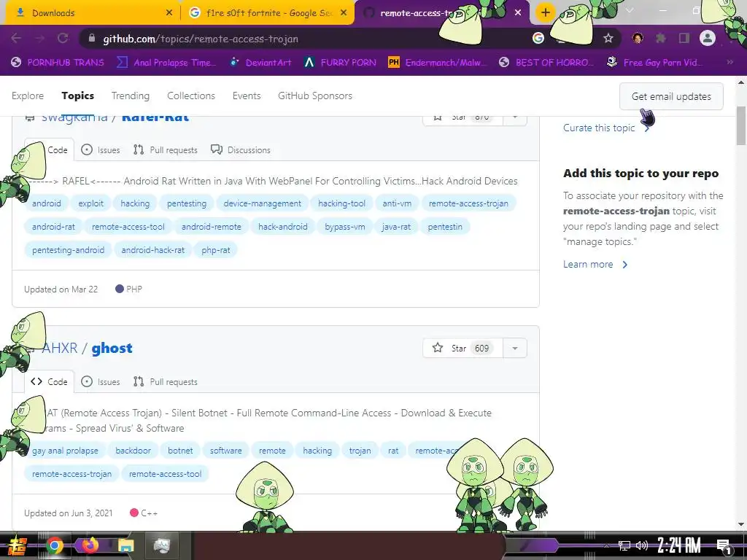Click the java-rat topic tag
Screen dimensions: 747x560
[x=396, y=227]
